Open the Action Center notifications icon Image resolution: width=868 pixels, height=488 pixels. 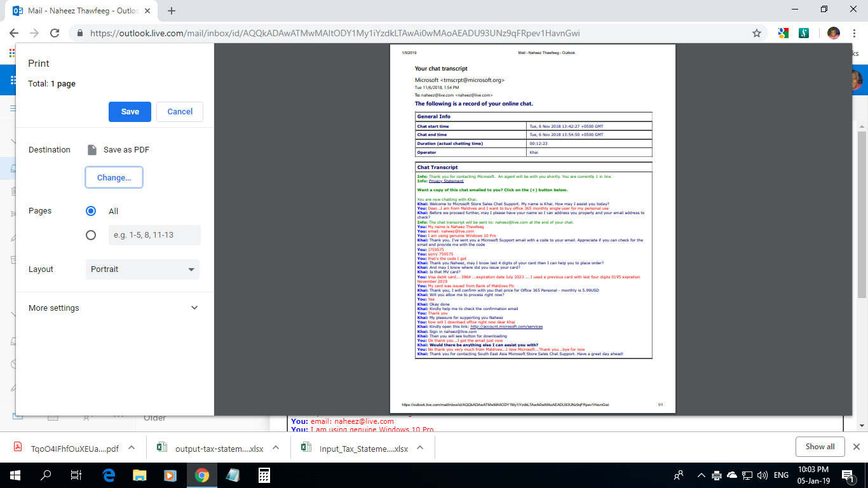[848, 475]
